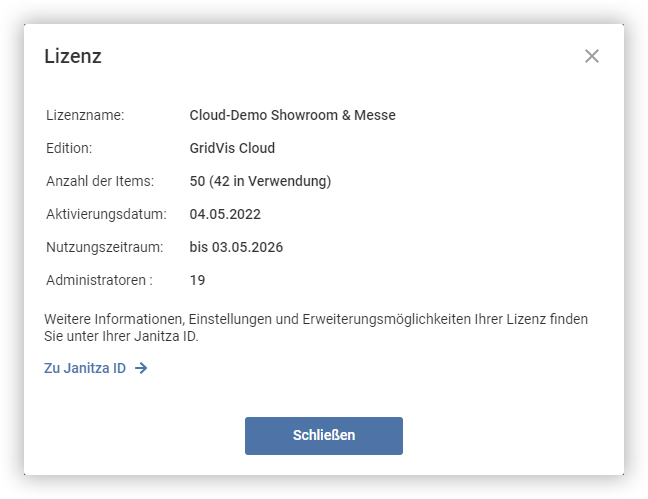Open the Zu Janitza ID link
Image resolution: width=648 pixels, height=499 pixels.
[85, 368]
